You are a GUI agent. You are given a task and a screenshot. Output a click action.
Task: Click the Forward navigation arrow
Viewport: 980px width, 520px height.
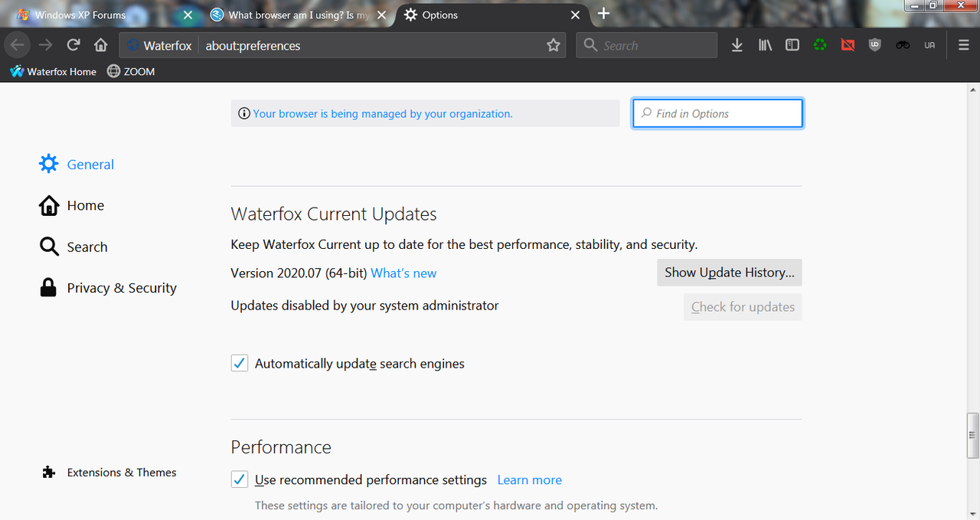point(45,45)
